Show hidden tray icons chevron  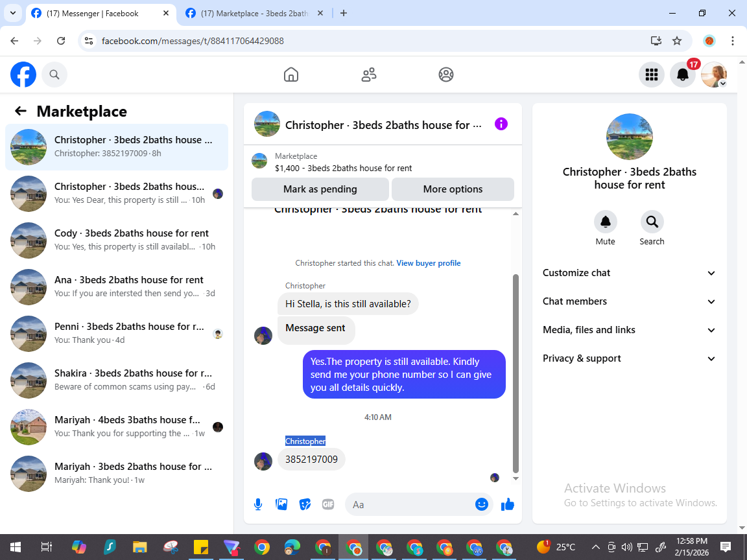click(x=595, y=546)
